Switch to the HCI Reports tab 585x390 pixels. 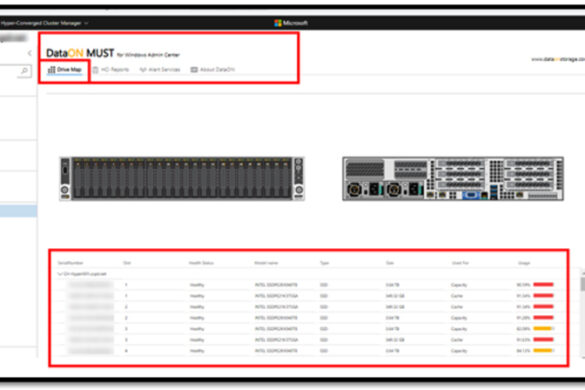(x=111, y=70)
